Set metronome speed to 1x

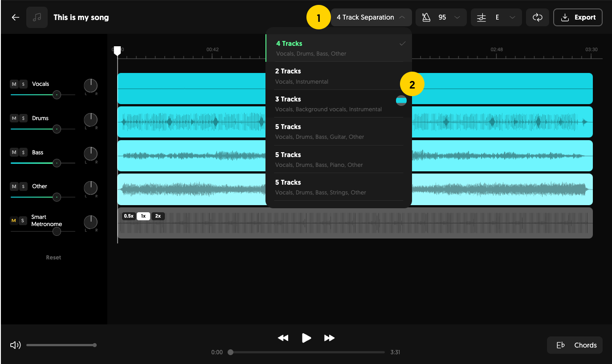pos(143,216)
